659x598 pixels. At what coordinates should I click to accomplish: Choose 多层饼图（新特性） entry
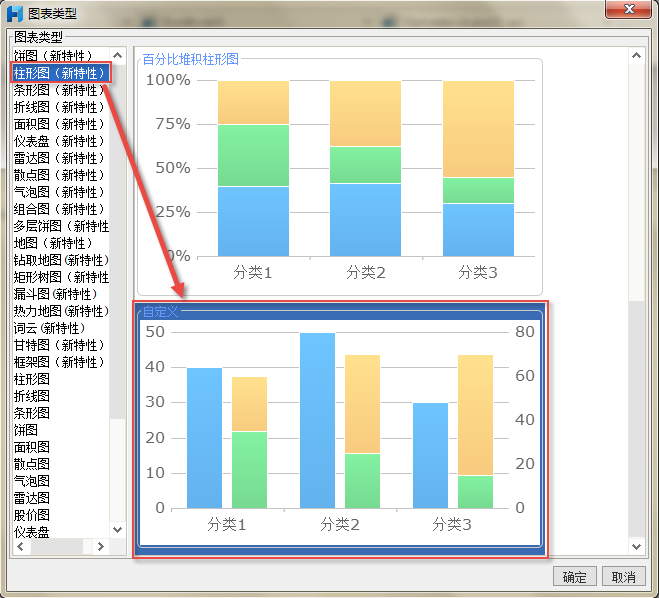point(61,226)
